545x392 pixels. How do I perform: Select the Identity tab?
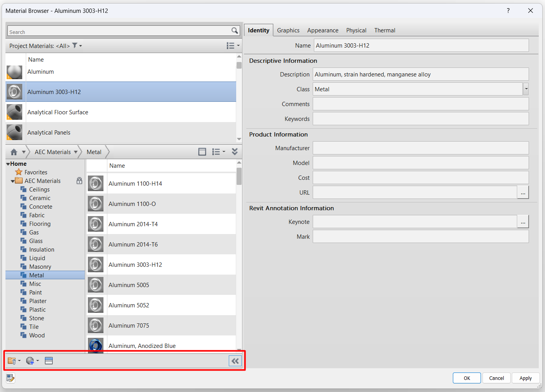(x=258, y=30)
